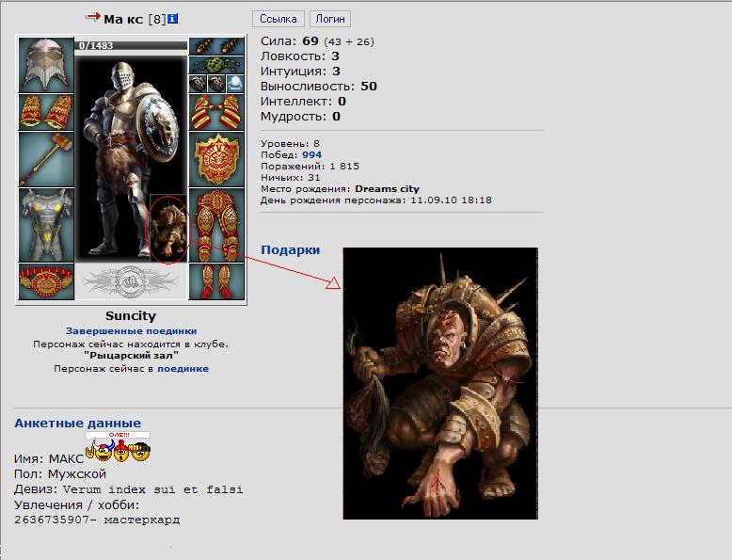Click the motto Verum index sui et falsi

(x=152, y=489)
